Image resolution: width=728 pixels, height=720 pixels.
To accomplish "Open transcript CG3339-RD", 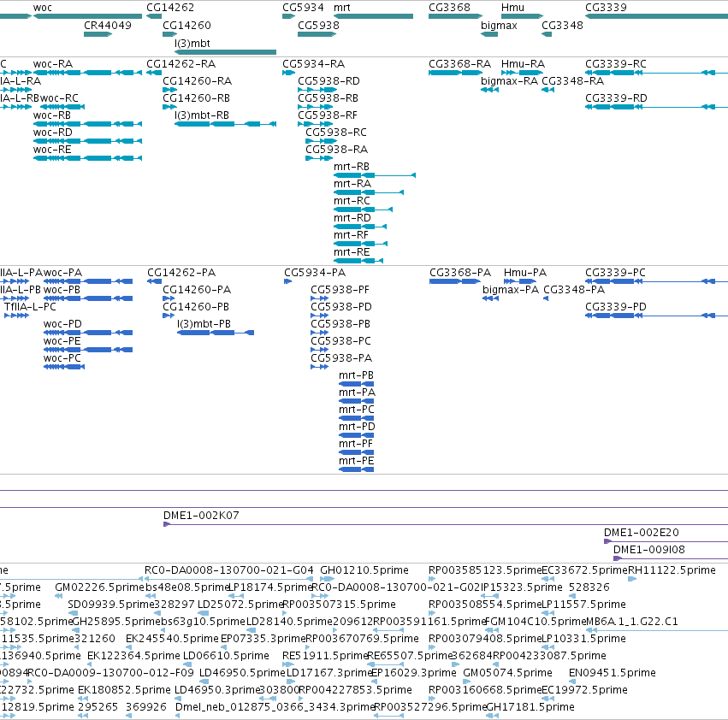I will 616,98.
